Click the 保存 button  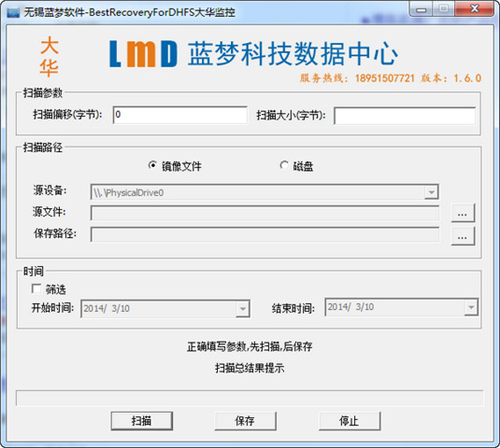pyautogui.click(x=245, y=421)
